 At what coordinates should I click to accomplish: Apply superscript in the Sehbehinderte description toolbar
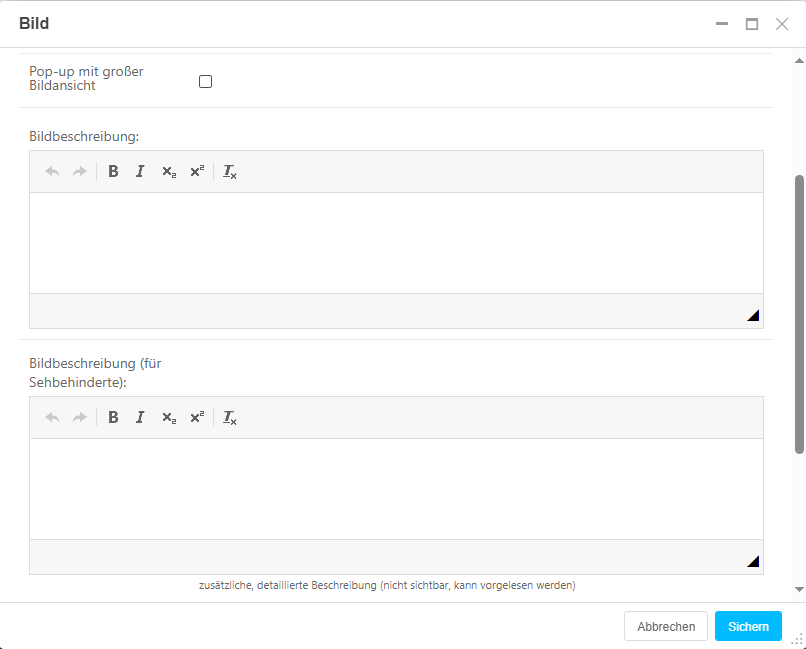coord(197,417)
